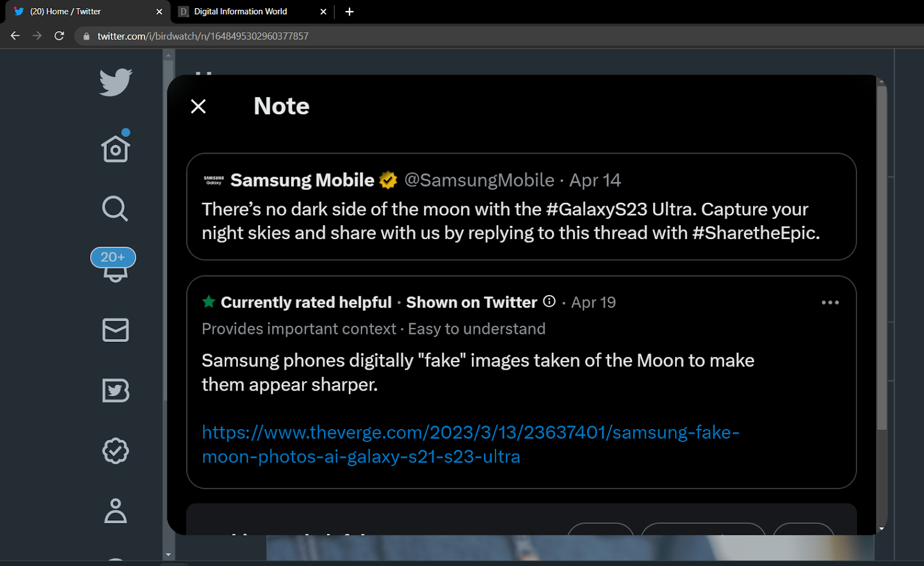Click the Samsung Mobile gold verified badge

[388, 180]
